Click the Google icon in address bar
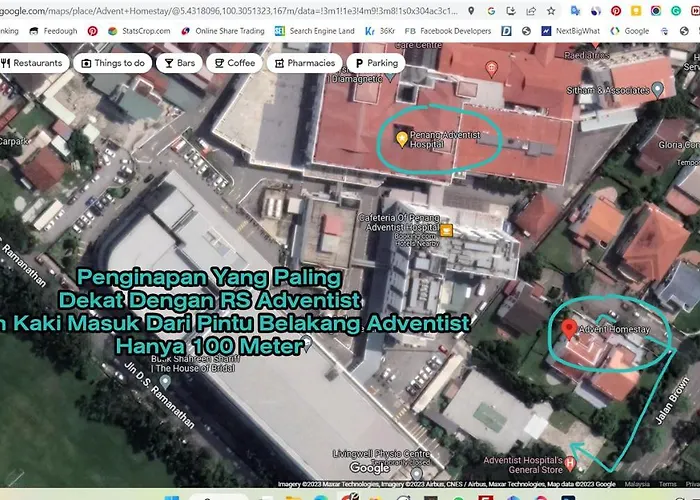 [491, 11]
